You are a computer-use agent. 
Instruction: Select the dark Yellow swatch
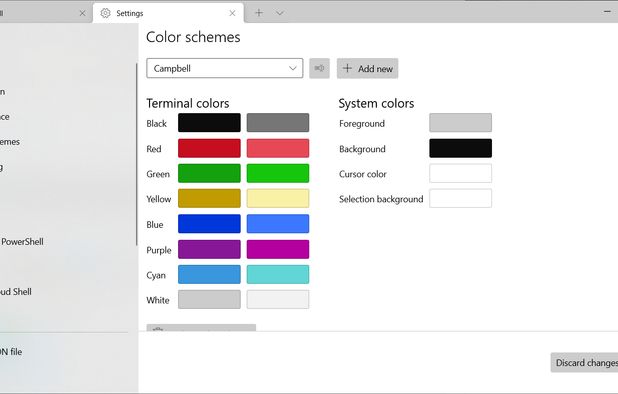209,198
